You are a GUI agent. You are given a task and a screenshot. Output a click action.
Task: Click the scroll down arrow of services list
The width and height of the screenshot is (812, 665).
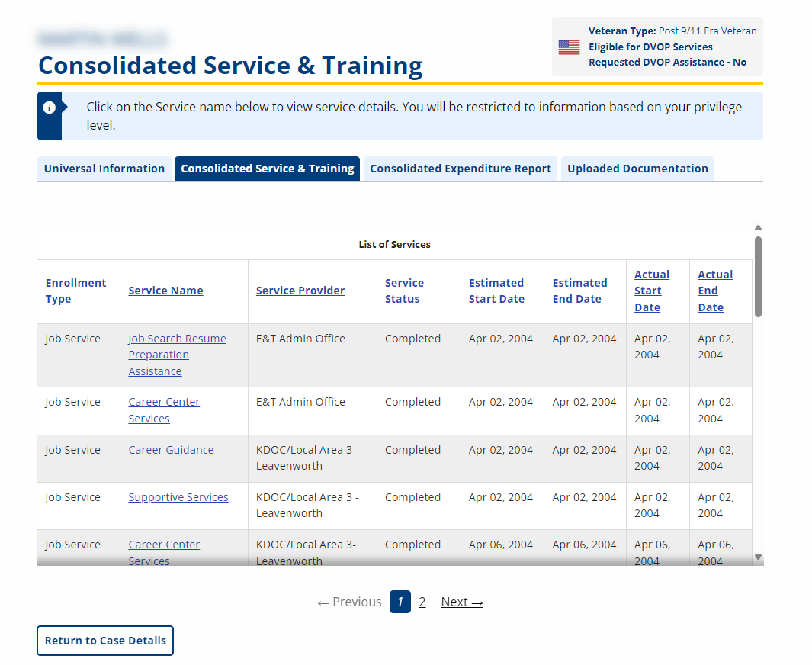point(758,557)
